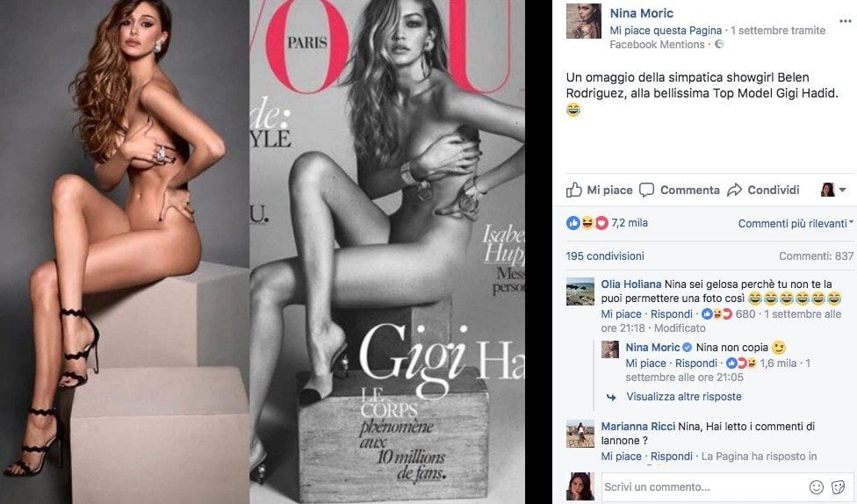857x504 pixels.
Task: Click the globe privacy icon under page name
Action: tap(719, 44)
